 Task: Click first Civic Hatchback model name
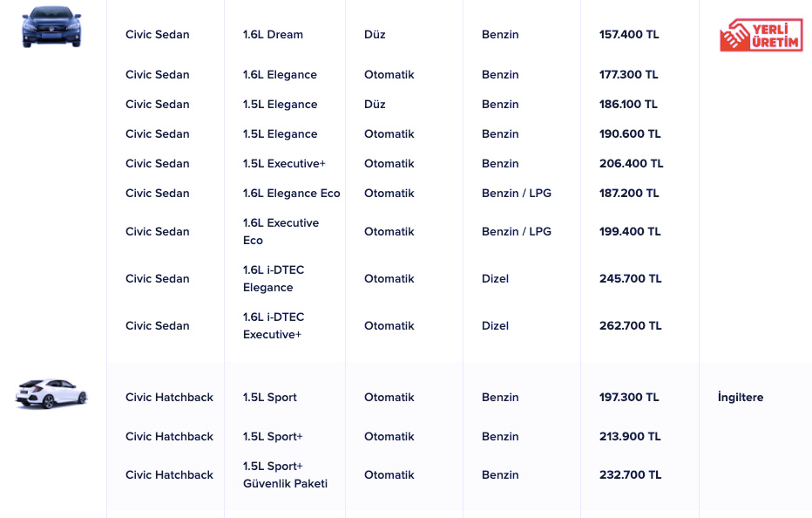[x=169, y=398]
